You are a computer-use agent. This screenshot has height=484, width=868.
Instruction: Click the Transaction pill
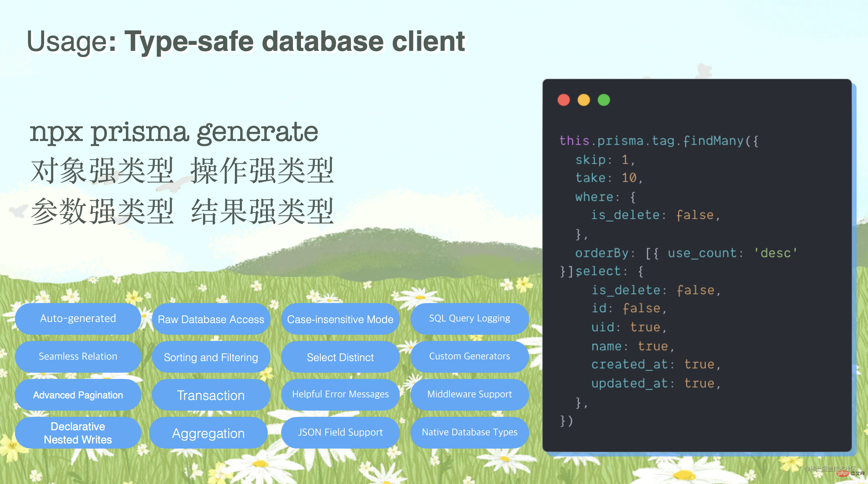[x=211, y=395]
